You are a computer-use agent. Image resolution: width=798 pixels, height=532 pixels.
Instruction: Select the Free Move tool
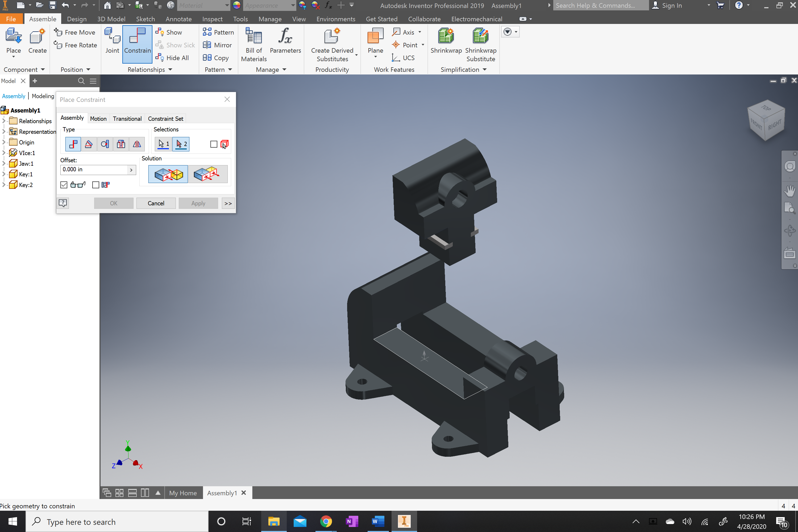coord(75,32)
